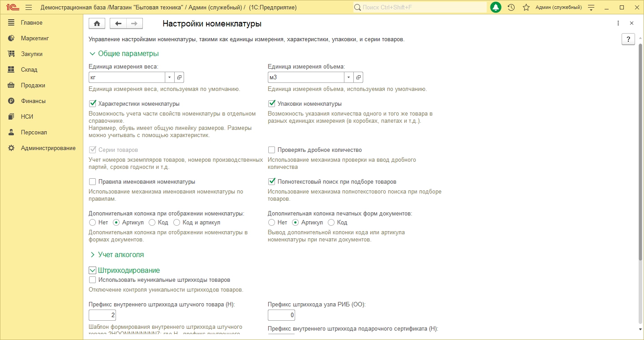Screen dimensions: 644x340
Task: Click the Главное section icon
Action: tap(12, 22)
